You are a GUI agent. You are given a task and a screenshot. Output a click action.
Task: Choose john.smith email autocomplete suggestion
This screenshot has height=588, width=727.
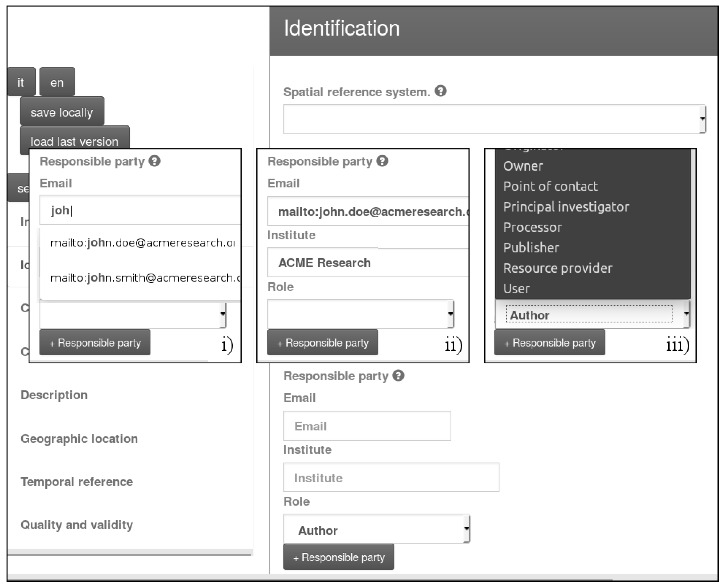click(x=140, y=278)
